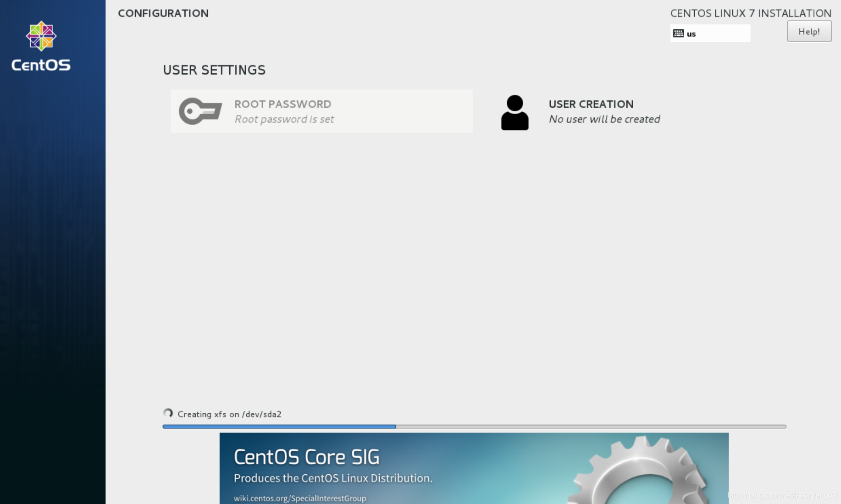This screenshot has width=841, height=504.
Task: Click 'CENTOS LINUX 7 INSTALLATION' title text
Action: click(751, 13)
